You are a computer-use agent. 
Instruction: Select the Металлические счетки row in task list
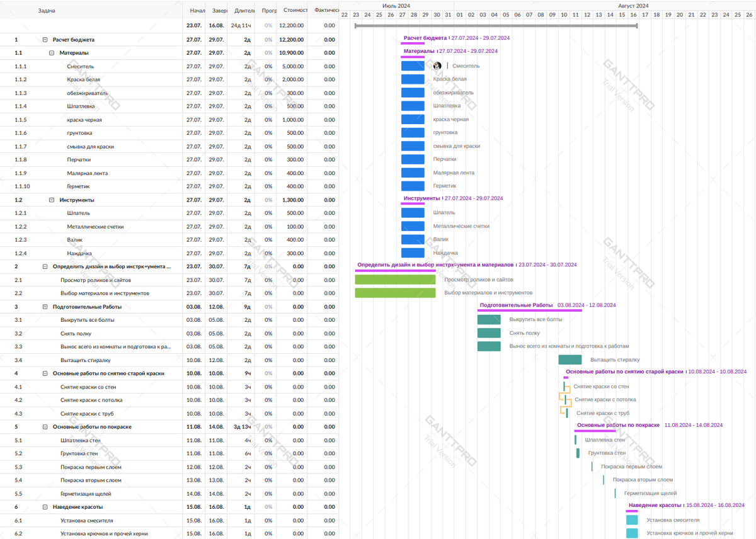(x=169, y=227)
